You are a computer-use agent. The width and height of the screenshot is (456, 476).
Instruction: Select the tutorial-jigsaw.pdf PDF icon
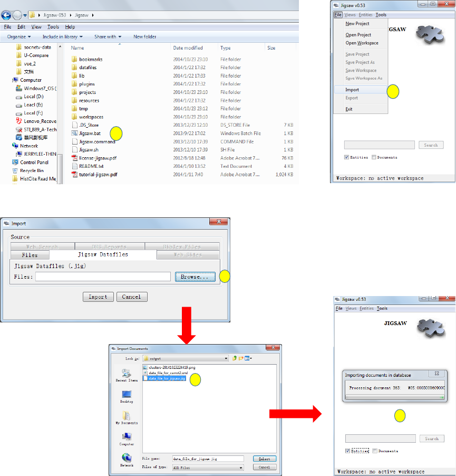click(74, 175)
